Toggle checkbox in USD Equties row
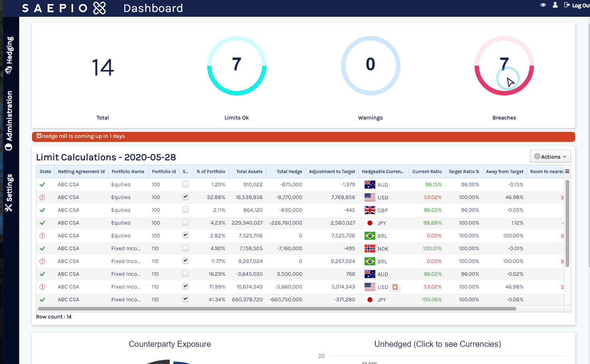Viewport: 590px width, 364px height. click(x=185, y=197)
